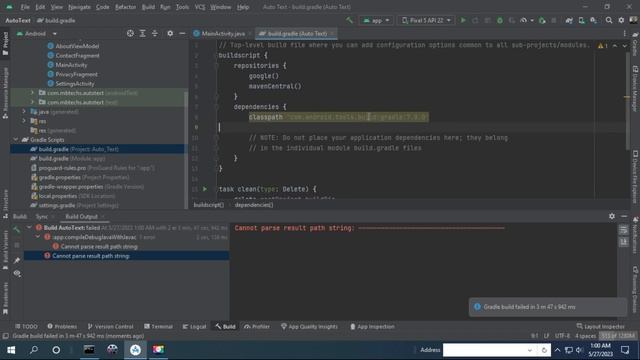This screenshot has width=640, height=360.
Task: Open TODO tool window
Action: point(26,327)
